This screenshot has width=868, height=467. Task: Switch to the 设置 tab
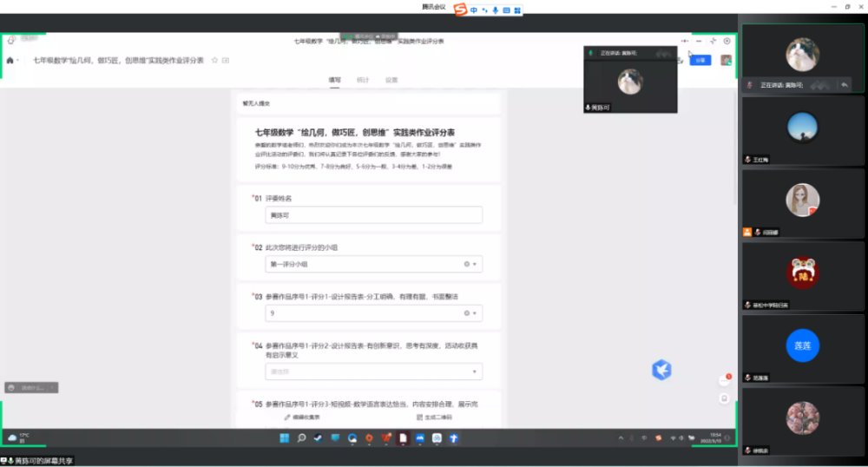point(391,80)
